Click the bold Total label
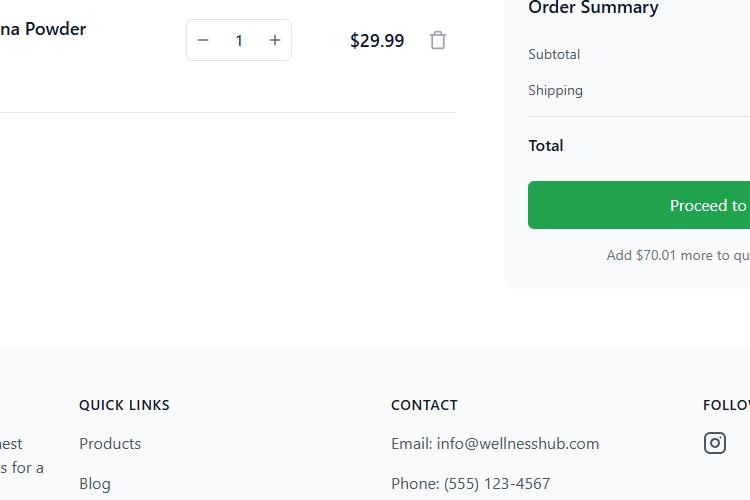The height and width of the screenshot is (500, 750). [x=546, y=145]
